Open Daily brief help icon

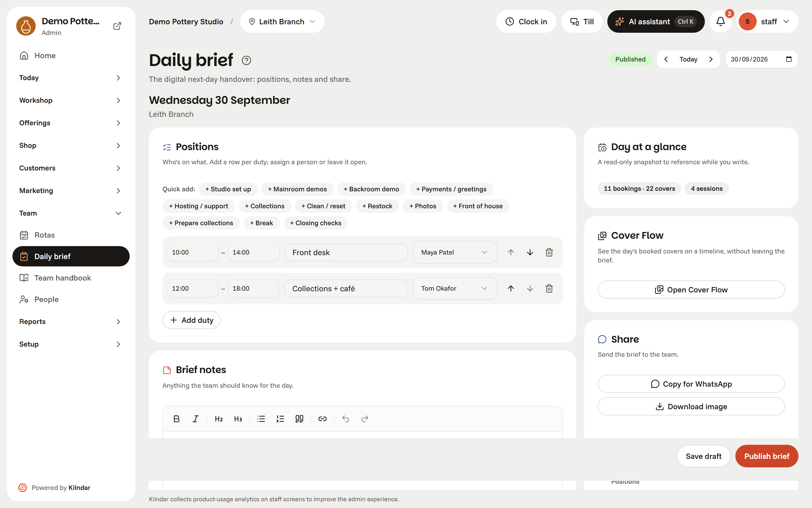pyautogui.click(x=246, y=60)
